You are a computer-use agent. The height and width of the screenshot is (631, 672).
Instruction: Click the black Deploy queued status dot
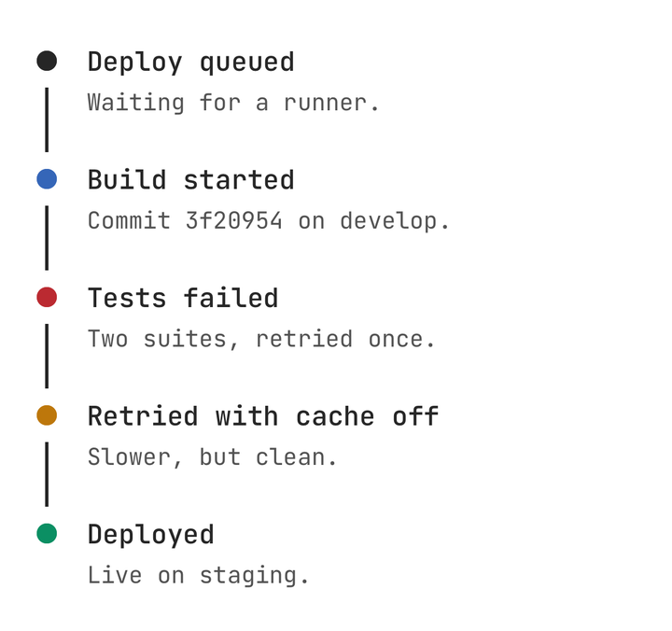[x=47, y=61]
